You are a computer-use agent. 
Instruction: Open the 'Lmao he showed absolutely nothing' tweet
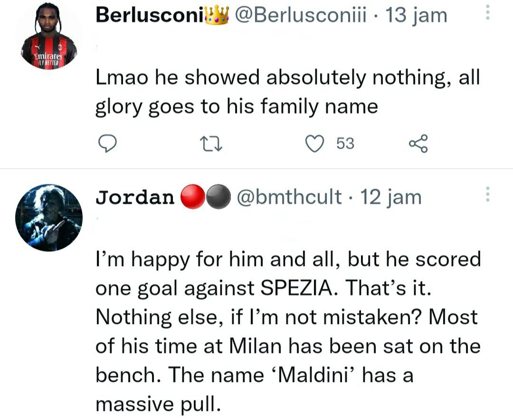(x=287, y=92)
